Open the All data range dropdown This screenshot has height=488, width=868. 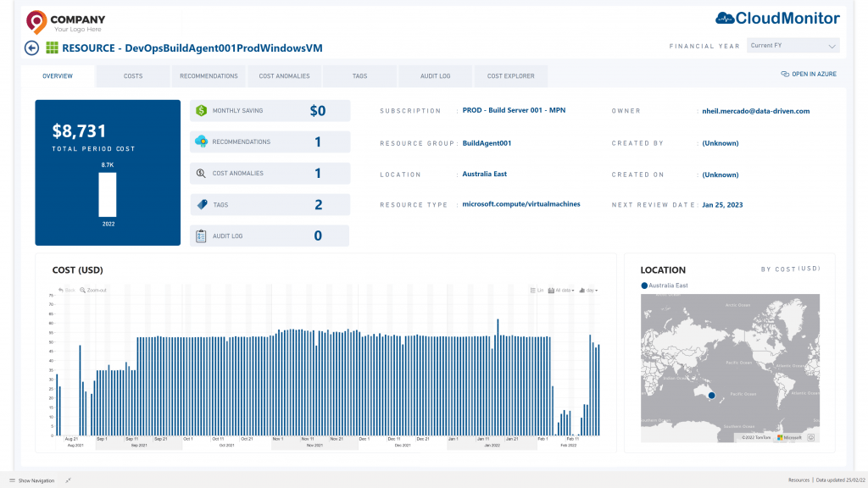point(561,290)
